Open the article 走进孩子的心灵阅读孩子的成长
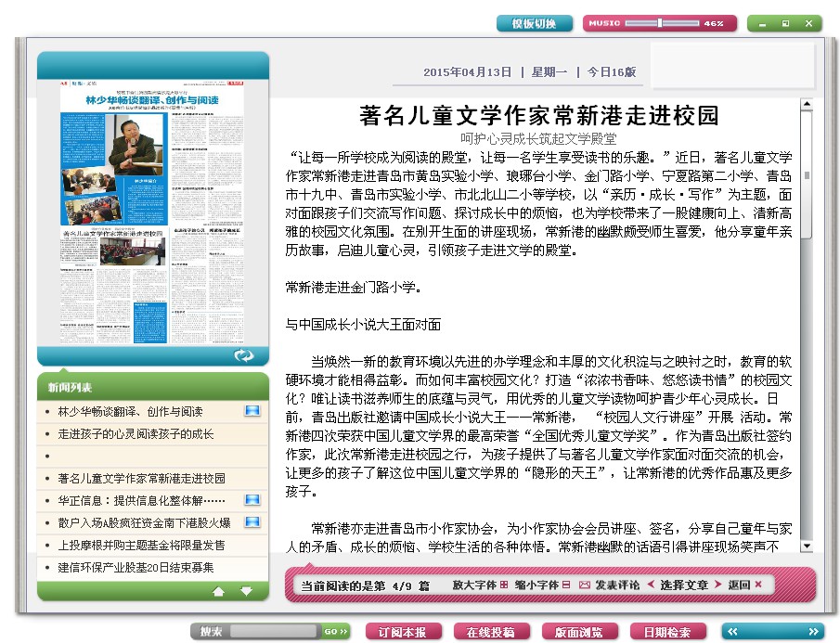Viewport: 840px width, 643px height. point(136,433)
